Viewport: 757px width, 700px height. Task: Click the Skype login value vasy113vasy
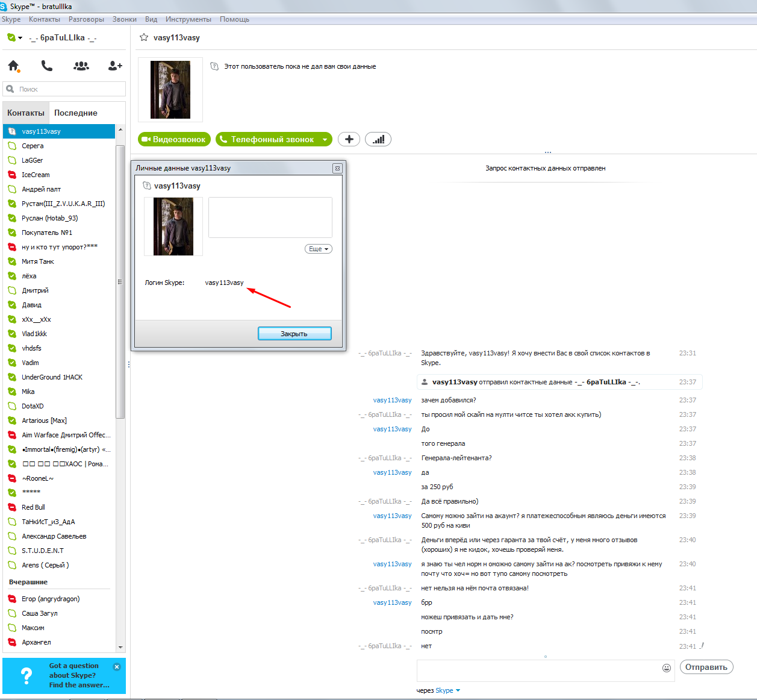click(224, 283)
